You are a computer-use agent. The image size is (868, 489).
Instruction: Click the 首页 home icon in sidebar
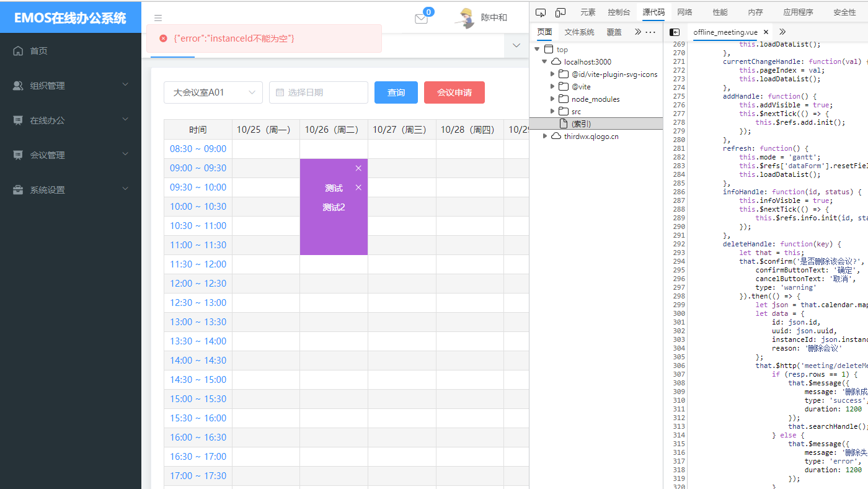(x=18, y=51)
